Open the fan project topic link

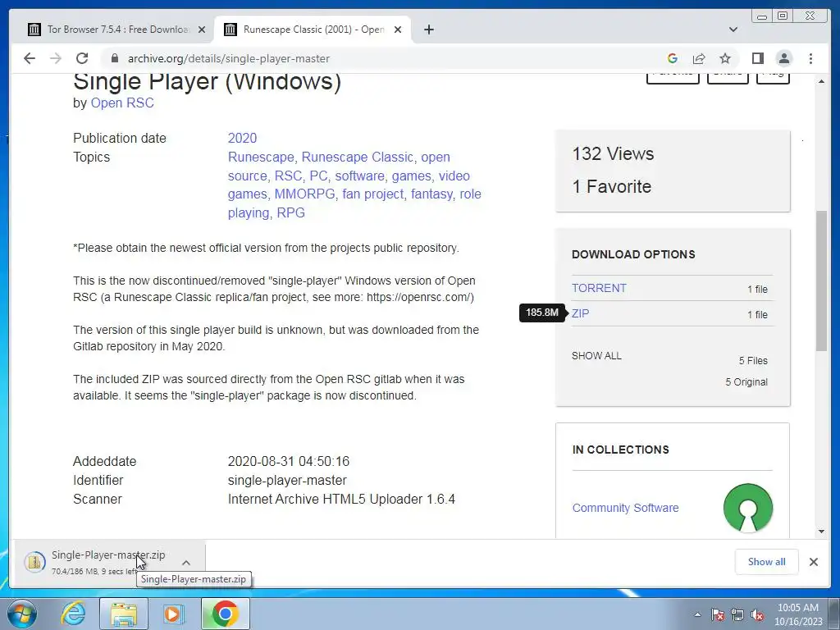point(373,194)
